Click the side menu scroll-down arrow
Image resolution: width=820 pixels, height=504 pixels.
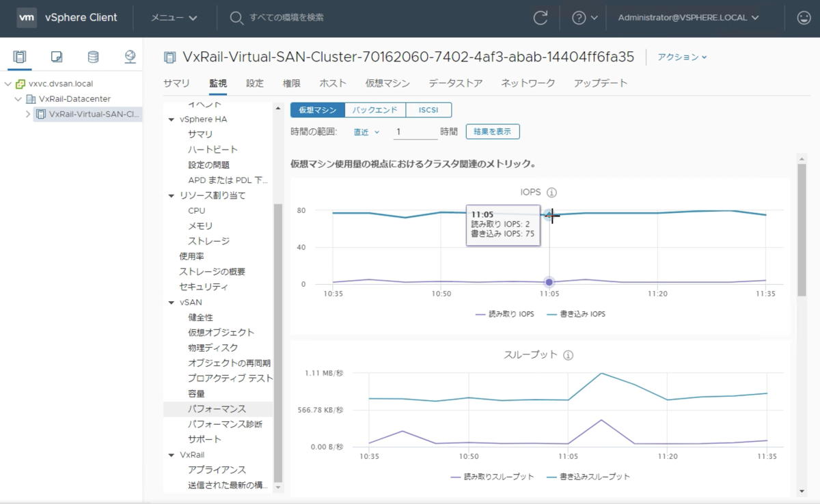coord(278,488)
